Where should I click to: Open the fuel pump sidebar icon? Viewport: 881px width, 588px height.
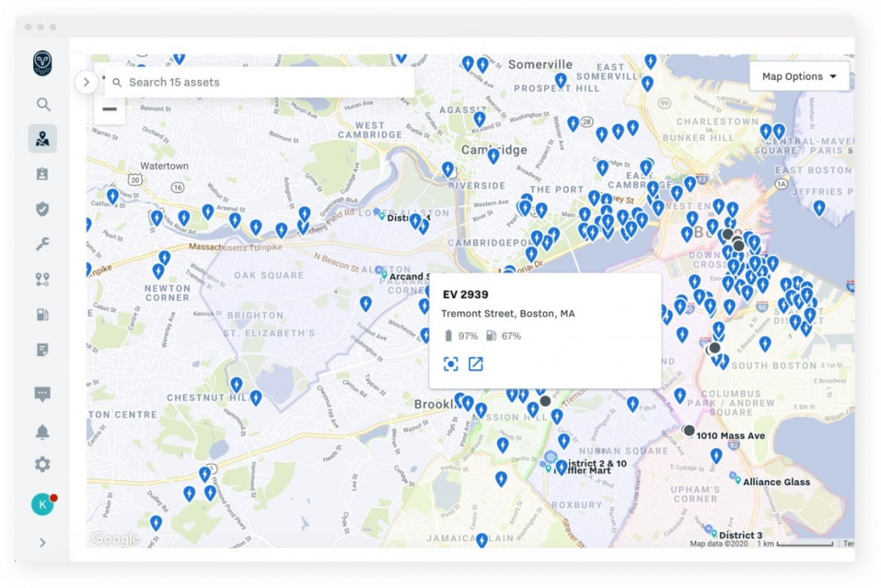pyautogui.click(x=43, y=314)
